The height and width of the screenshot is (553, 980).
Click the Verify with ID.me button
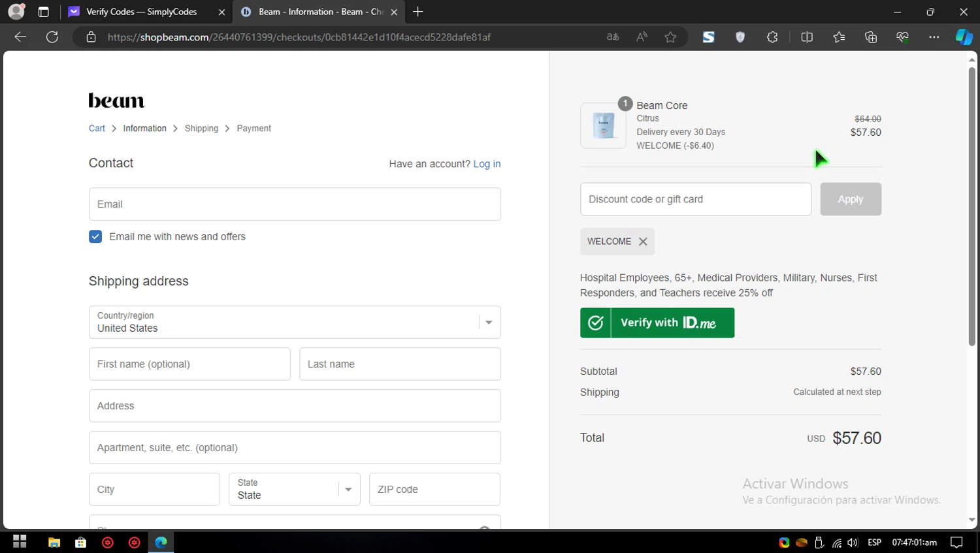coord(657,323)
